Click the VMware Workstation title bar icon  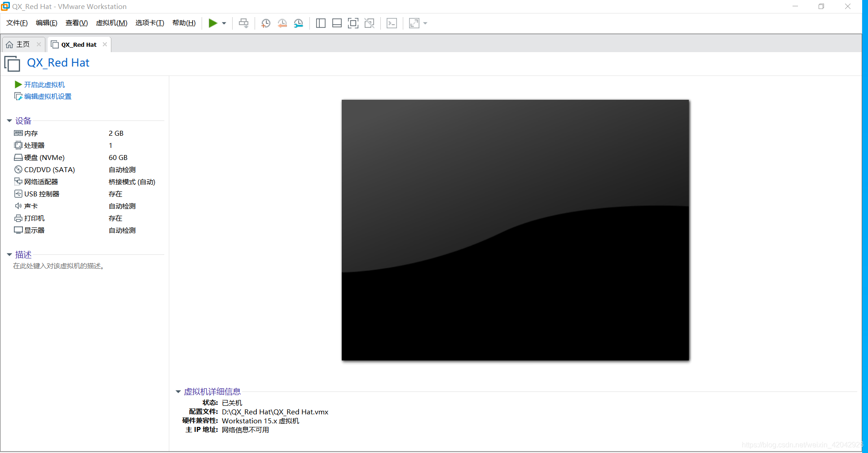tap(5, 6)
